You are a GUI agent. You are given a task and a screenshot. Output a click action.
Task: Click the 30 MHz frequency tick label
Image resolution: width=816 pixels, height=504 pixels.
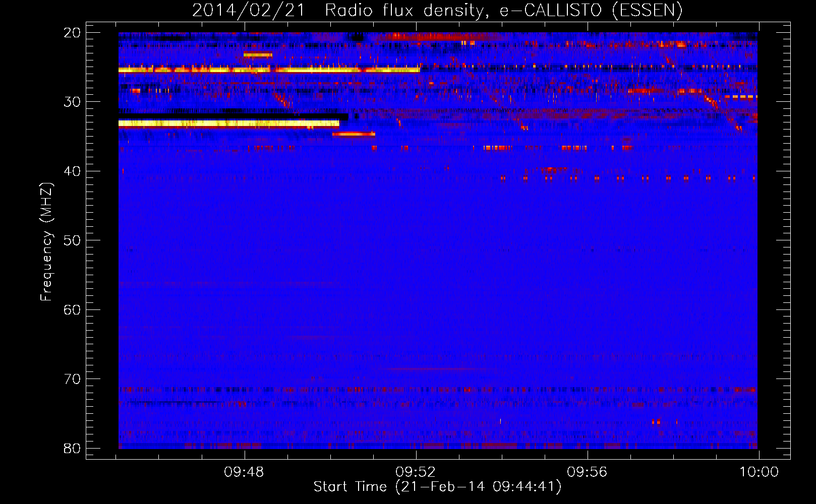(72, 102)
